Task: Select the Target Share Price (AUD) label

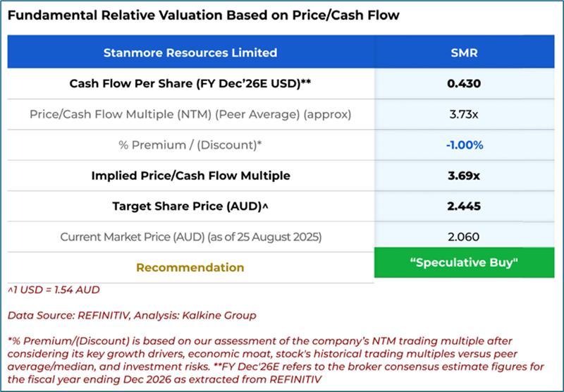Action: (190, 207)
